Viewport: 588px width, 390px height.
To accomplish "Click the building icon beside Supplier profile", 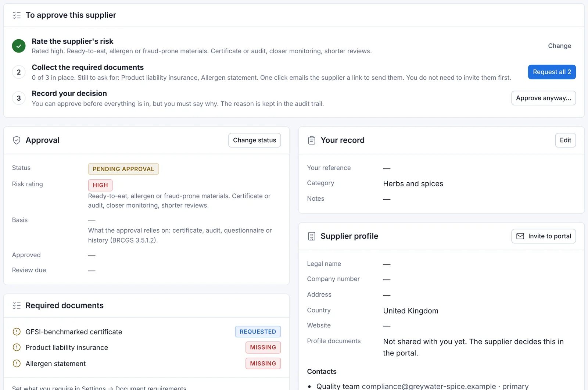I will (x=312, y=236).
